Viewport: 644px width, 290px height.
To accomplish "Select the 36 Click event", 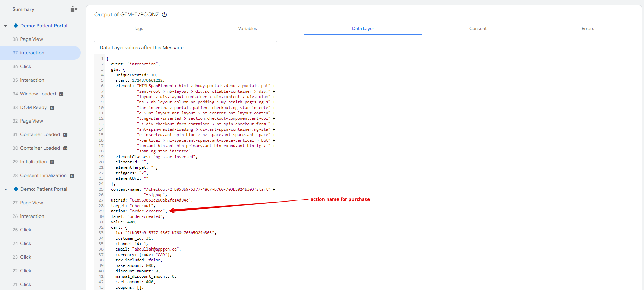I will (26, 66).
